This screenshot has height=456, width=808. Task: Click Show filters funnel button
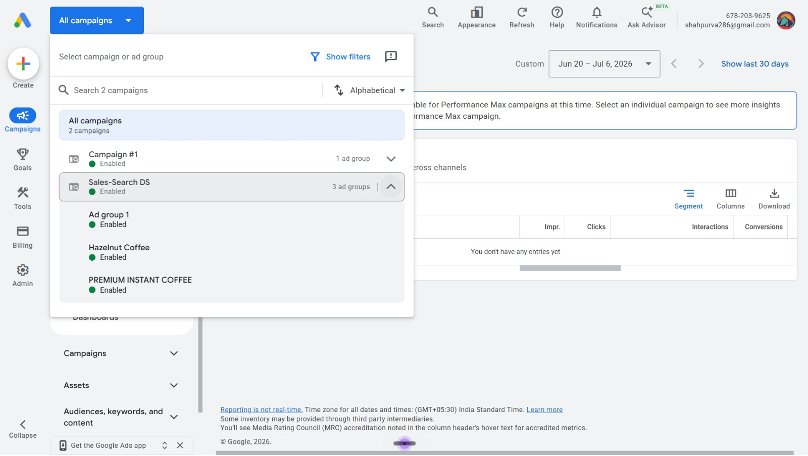pyautogui.click(x=340, y=57)
